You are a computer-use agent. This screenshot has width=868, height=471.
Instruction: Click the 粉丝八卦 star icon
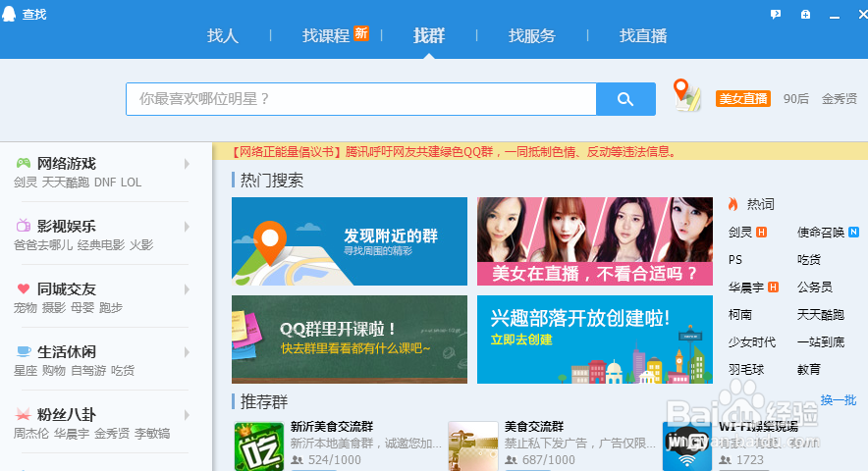pyautogui.click(x=24, y=414)
